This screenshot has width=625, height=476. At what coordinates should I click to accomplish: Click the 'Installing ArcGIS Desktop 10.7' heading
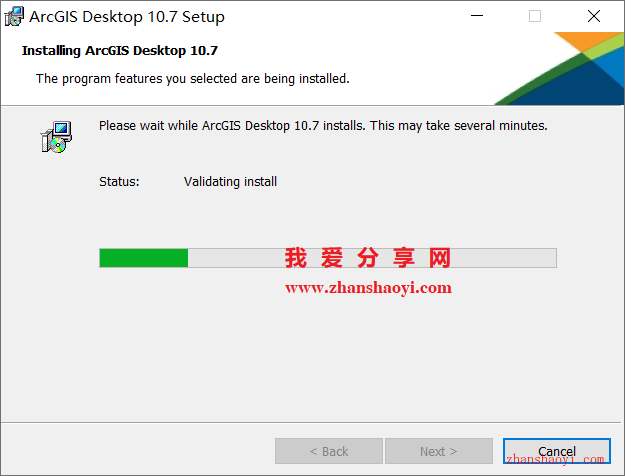tap(120, 51)
